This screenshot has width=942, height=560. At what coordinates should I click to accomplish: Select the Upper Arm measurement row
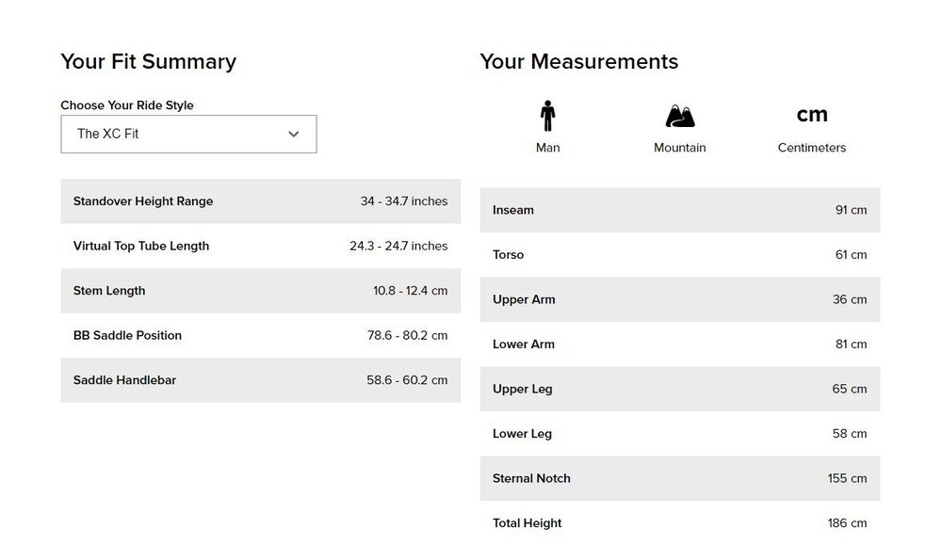click(679, 299)
